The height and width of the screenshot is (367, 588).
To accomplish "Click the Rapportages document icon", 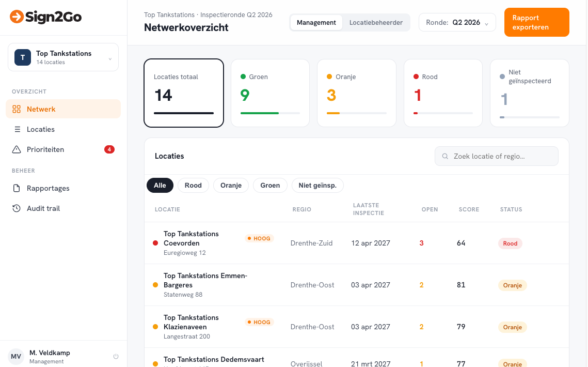I will pos(17,188).
